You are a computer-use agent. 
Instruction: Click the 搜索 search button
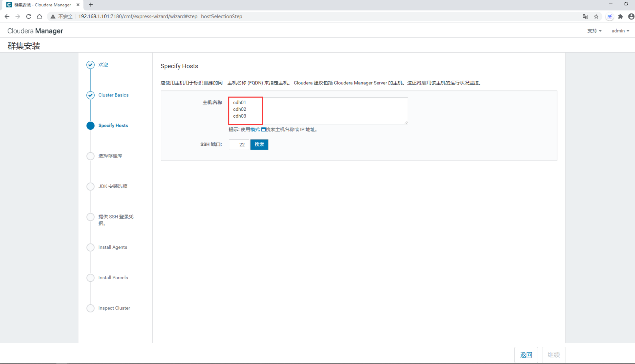[x=259, y=145]
